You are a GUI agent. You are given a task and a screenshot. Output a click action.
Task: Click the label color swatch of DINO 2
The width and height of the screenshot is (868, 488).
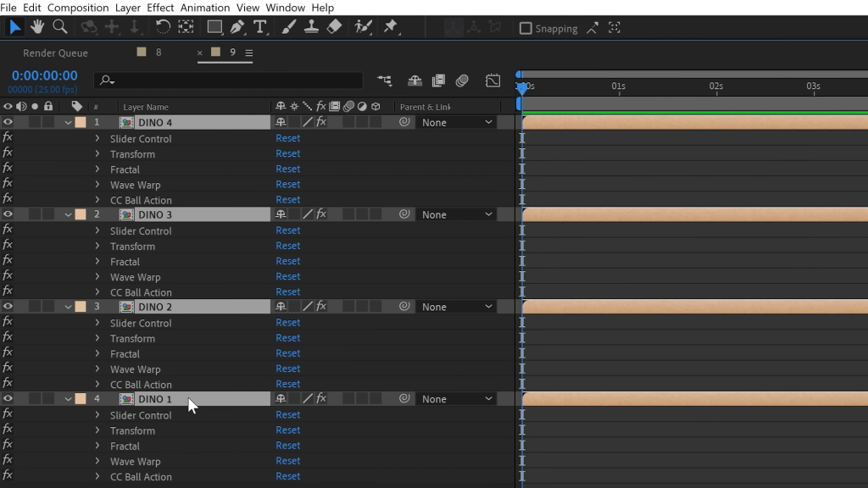pyautogui.click(x=81, y=307)
